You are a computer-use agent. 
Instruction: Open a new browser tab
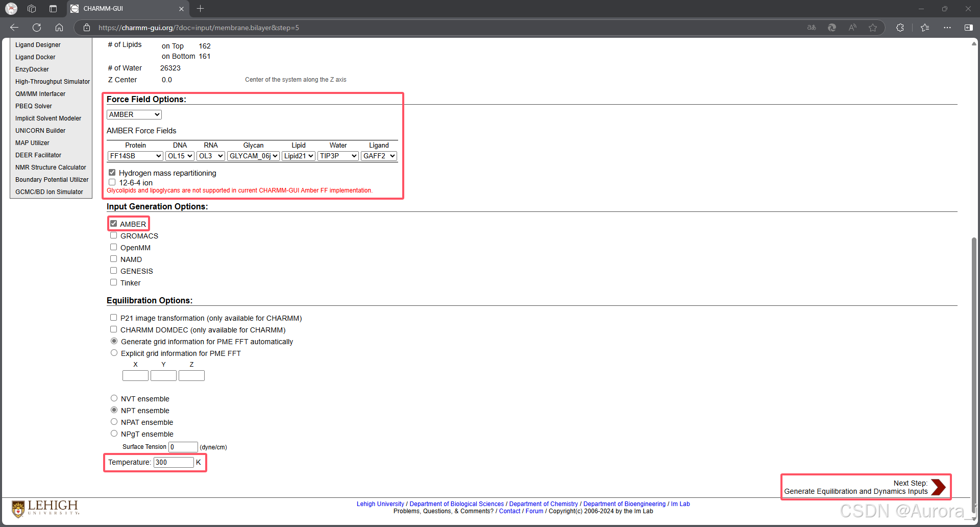[200, 9]
